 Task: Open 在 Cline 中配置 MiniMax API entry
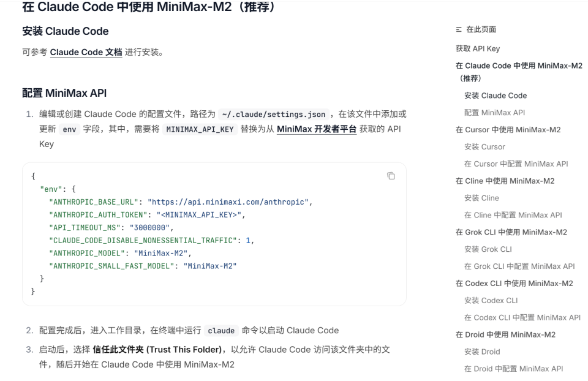(x=513, y=215)
